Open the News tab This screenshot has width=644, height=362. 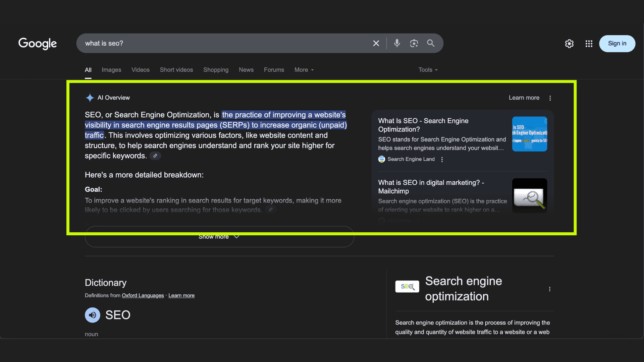246,70
